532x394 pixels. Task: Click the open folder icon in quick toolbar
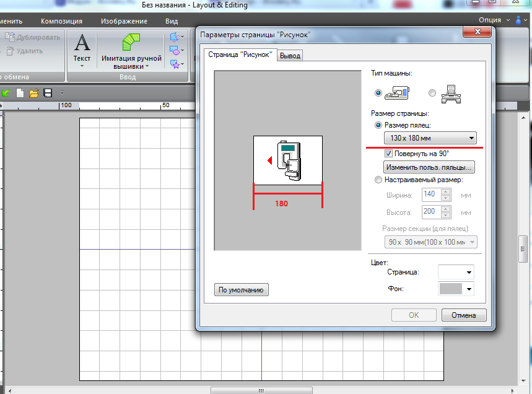click(34, 93)
